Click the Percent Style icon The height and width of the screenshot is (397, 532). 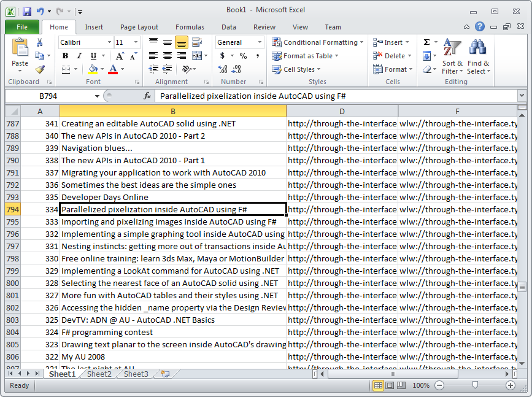point(243,56)
